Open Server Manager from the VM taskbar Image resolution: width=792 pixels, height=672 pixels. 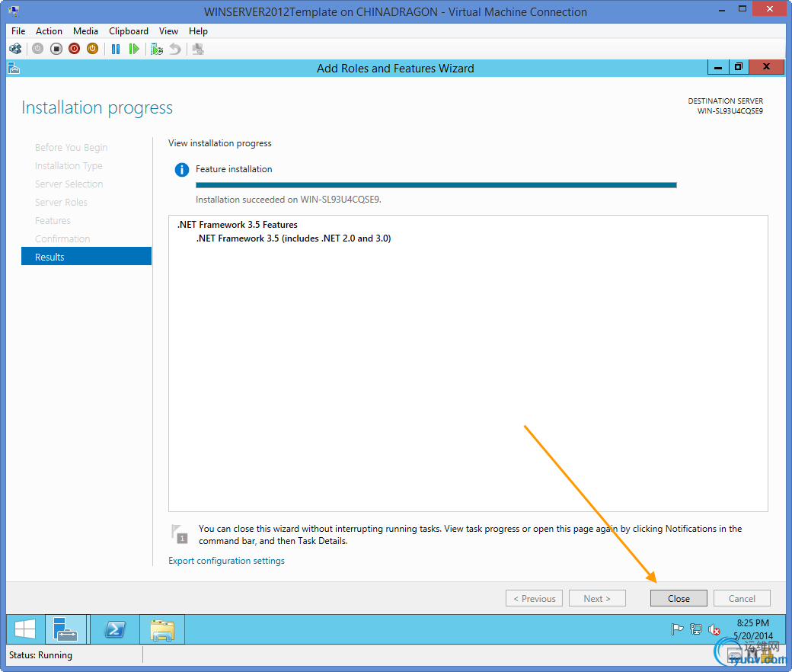(x=66, y=629)
